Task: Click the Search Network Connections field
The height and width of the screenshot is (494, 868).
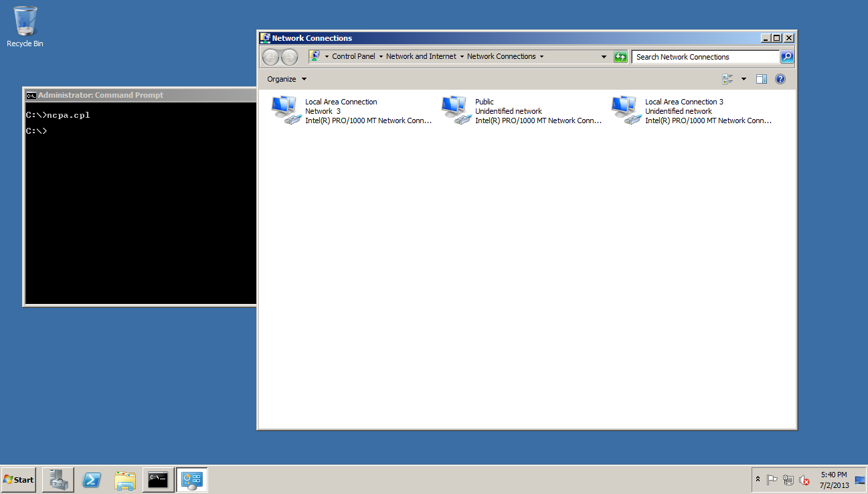Action: coord(705,57)
